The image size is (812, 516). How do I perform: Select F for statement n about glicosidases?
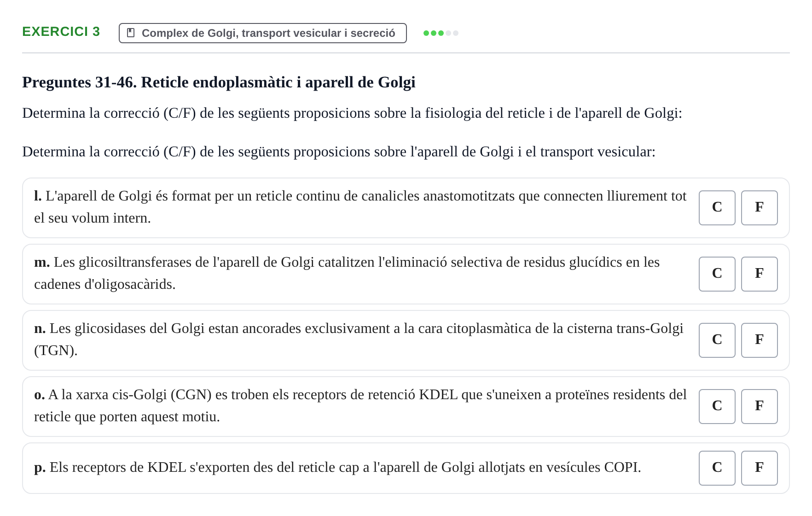click(760, 340)
